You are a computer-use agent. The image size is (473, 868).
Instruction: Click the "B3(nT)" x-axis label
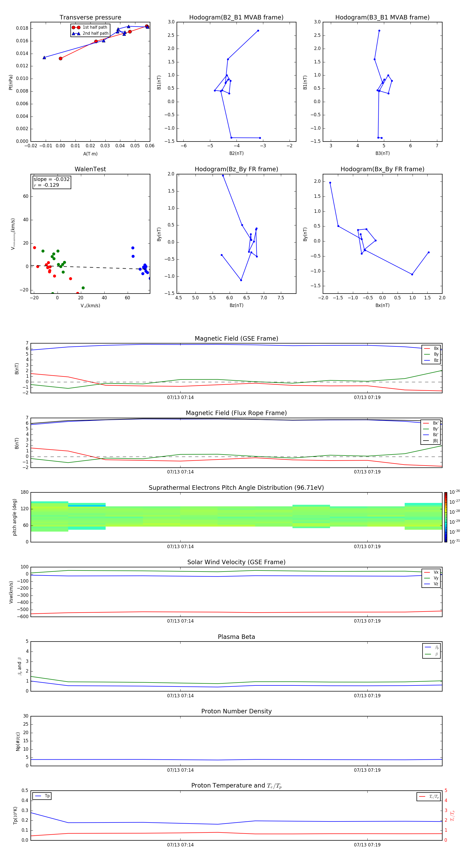tap(382, 154)
